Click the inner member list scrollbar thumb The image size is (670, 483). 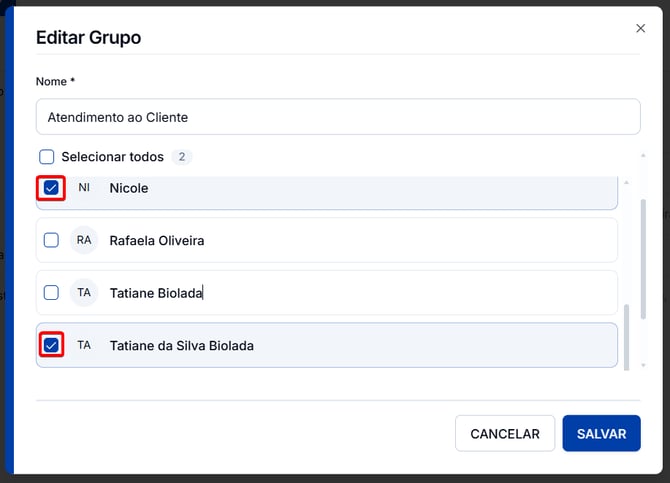[x=626, y=337]
